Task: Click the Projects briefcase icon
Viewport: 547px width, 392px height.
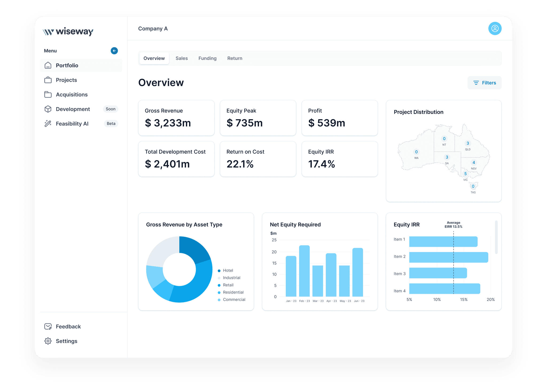Action: [x=48, y=80]
